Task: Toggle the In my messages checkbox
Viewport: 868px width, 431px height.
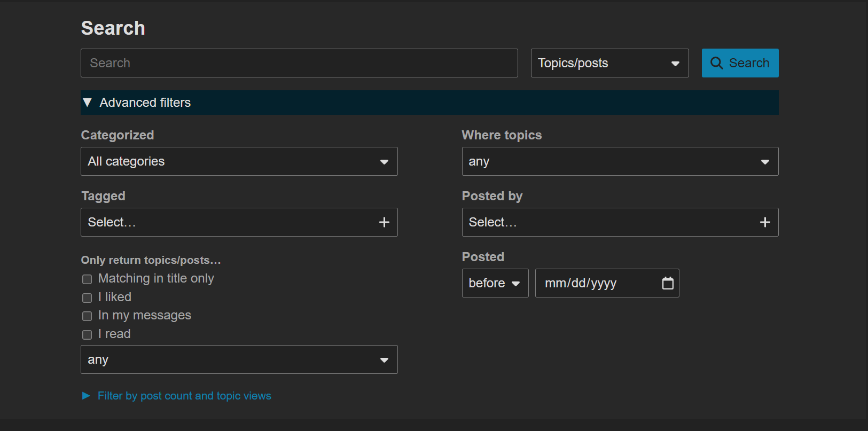Action: pos(87,316)
